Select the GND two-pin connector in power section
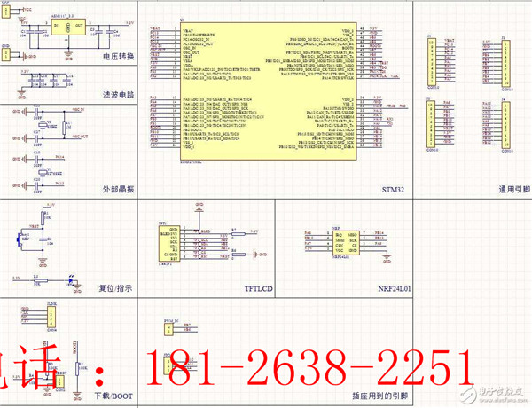Screen dimensions: 532x408 [6, 55]
